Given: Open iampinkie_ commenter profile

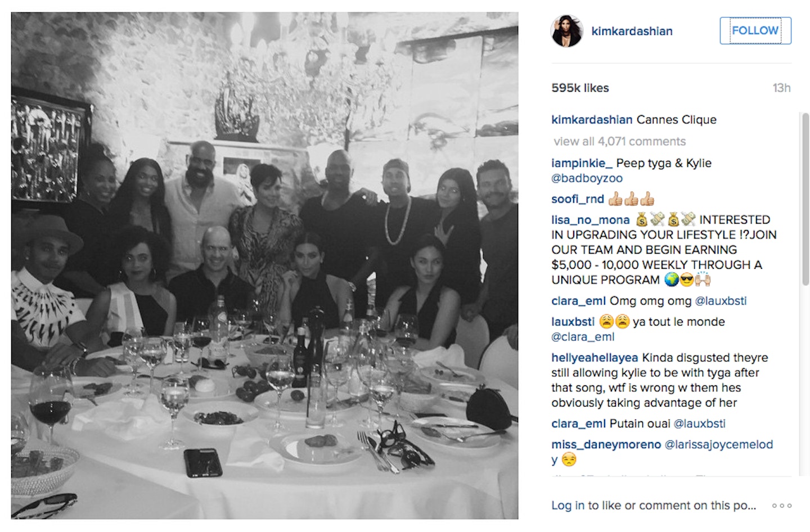Looking at the screenshot, I should [582, 163].
